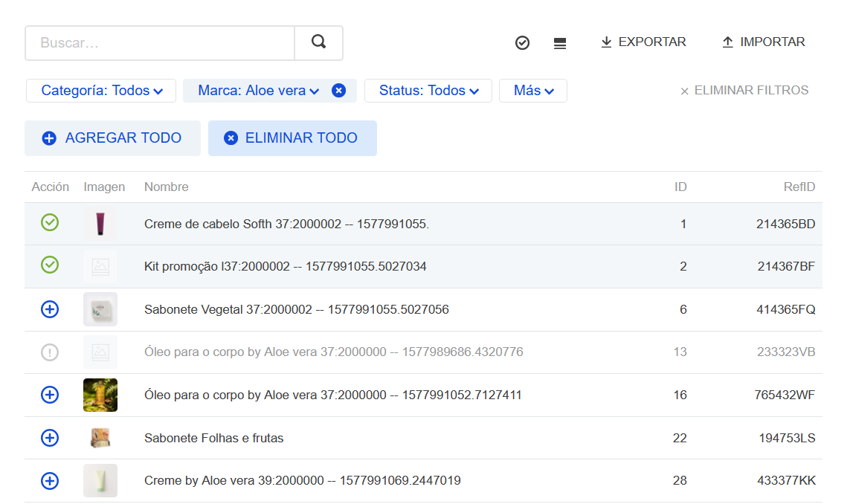Click the list view icon next to the checkmark icon
Screen dimensions: 847x504
[x=559, y=42]
